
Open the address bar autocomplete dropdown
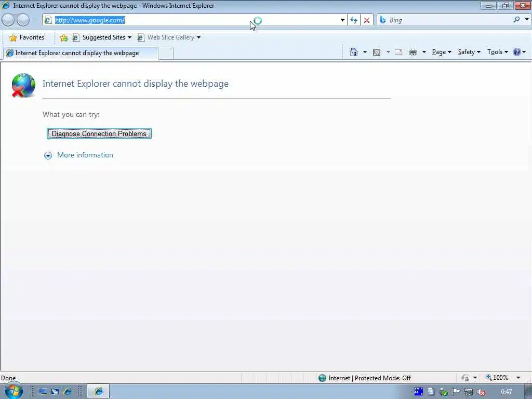342,20
